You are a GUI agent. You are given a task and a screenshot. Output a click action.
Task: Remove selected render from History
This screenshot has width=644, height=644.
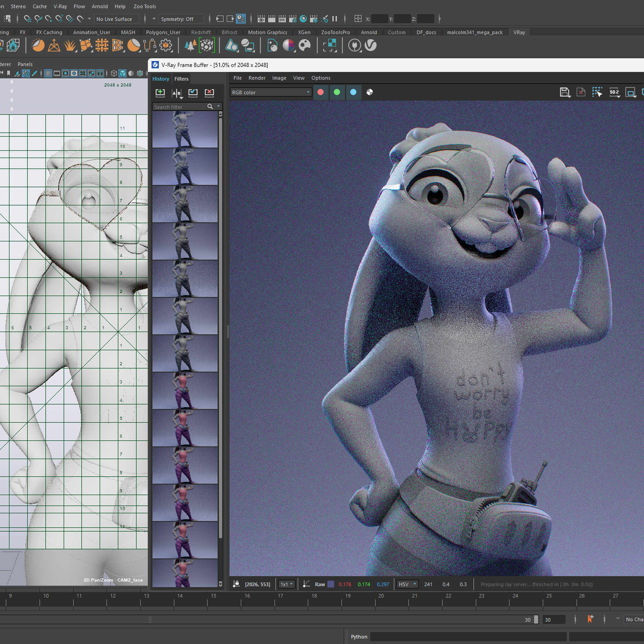click(209, 93)
